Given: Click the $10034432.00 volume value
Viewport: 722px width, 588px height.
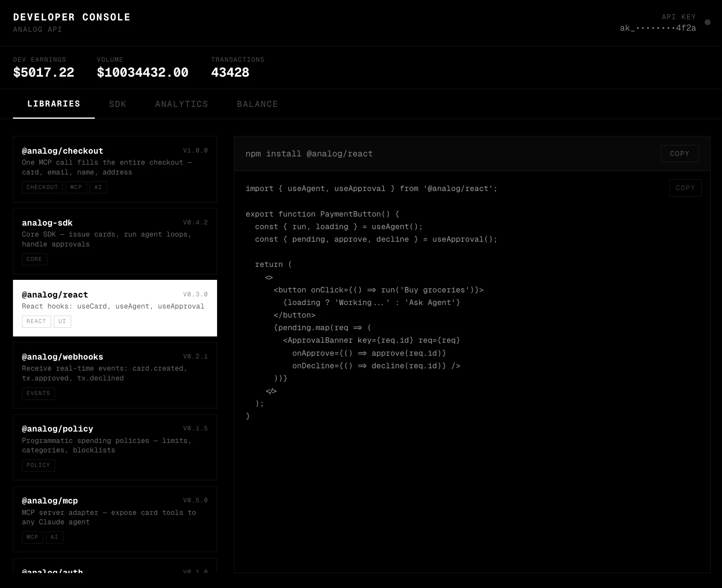Looking at the screenshot, I should [x=143, y=72].
